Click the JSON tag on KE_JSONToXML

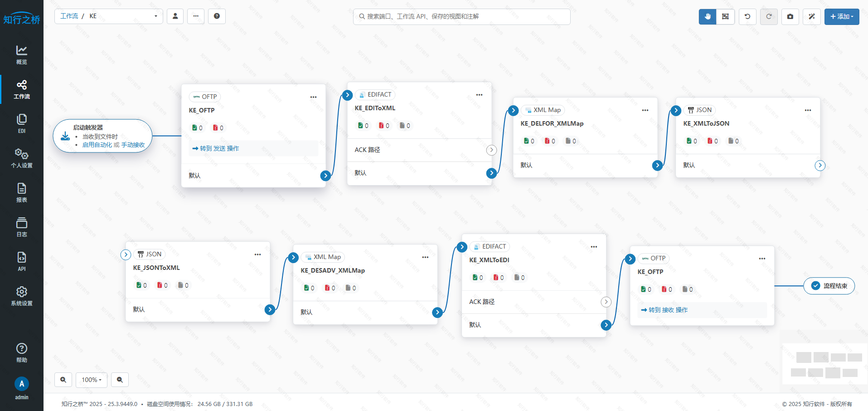(150, 254)
